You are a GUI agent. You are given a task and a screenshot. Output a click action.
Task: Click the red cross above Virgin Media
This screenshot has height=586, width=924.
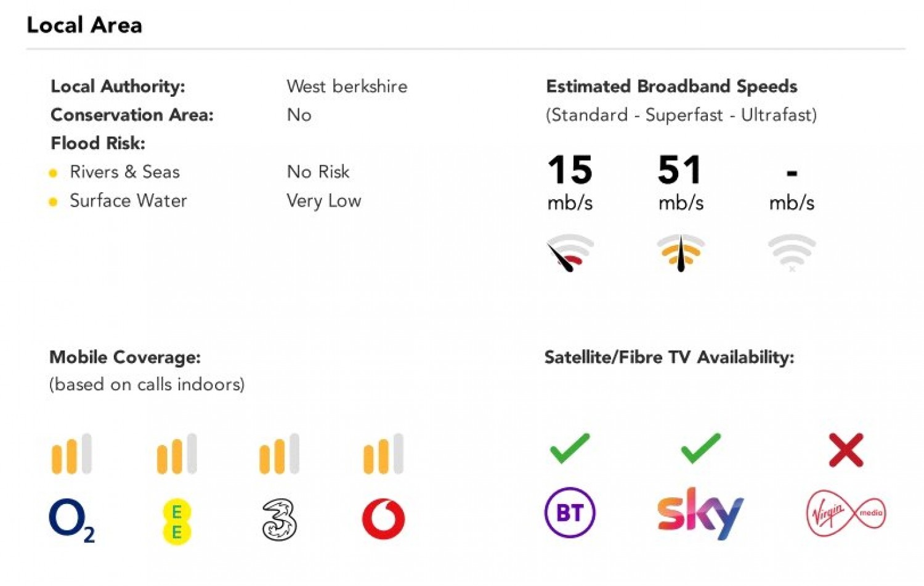pyautogui.click(x=846, y=450)
